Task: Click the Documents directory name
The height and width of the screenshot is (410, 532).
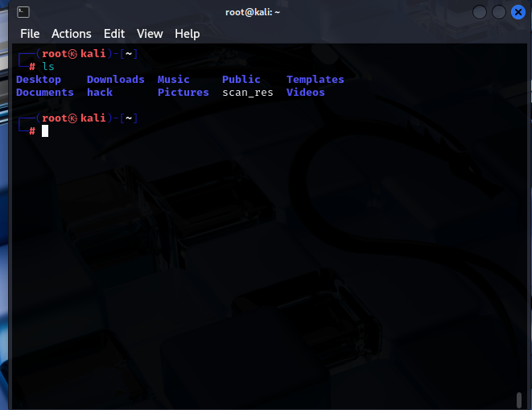Action: tap(45, 93)
